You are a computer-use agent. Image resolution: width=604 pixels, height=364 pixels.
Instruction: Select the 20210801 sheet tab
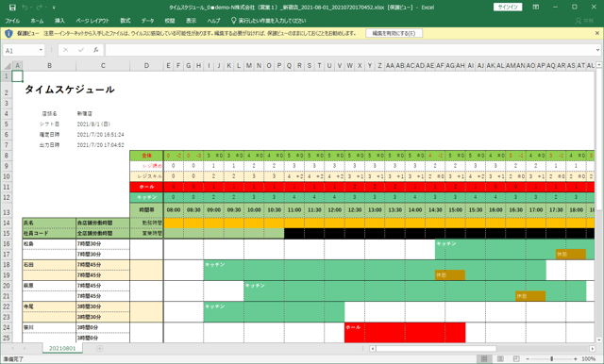[61, 349]
